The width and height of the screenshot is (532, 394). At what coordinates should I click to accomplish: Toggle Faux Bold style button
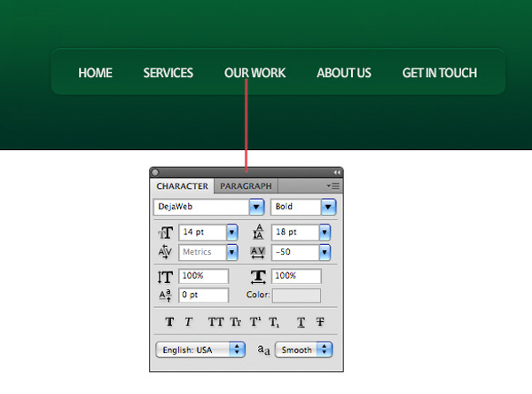point(169,321)
